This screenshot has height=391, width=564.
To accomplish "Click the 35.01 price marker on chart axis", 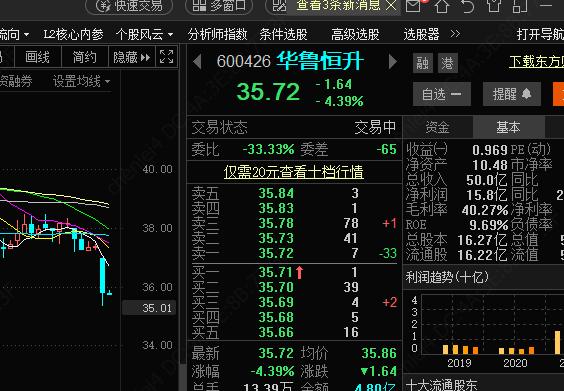I will 149,308.
